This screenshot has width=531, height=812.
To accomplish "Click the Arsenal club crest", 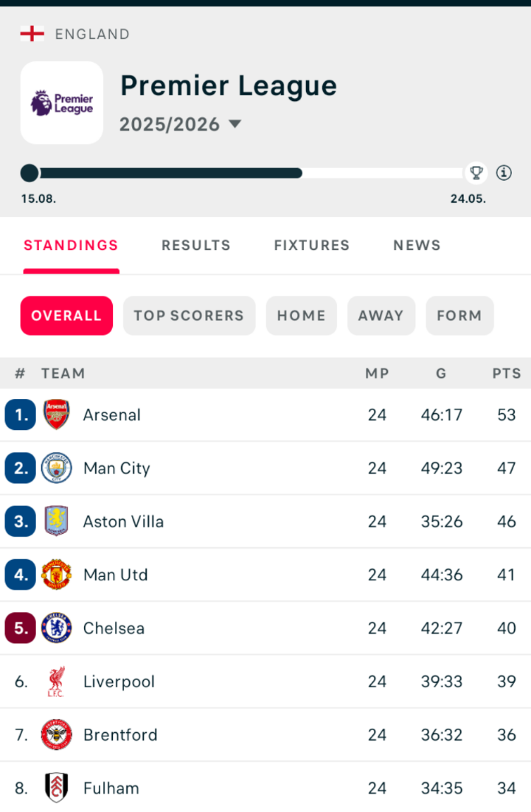I will pyautogui.click(x=57, y=414).
